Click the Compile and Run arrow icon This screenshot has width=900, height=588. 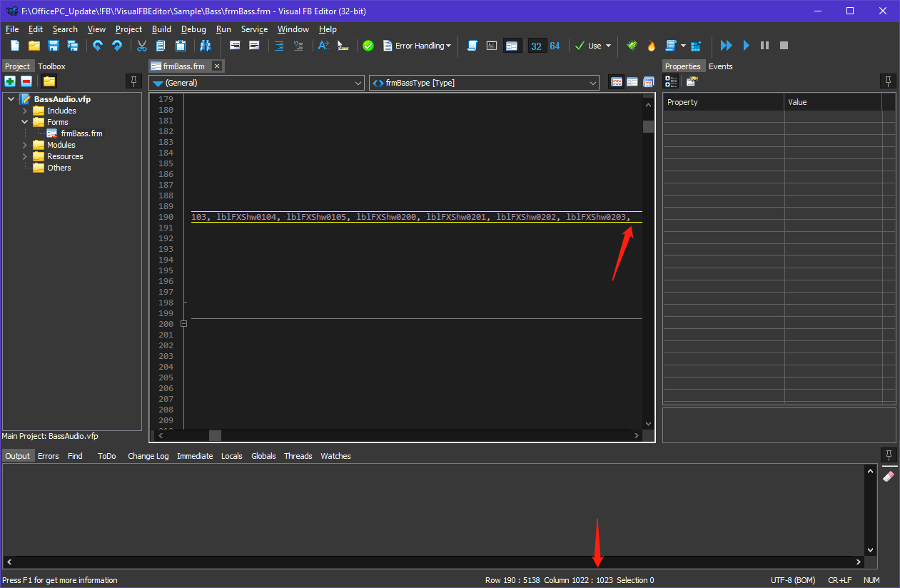726,45
